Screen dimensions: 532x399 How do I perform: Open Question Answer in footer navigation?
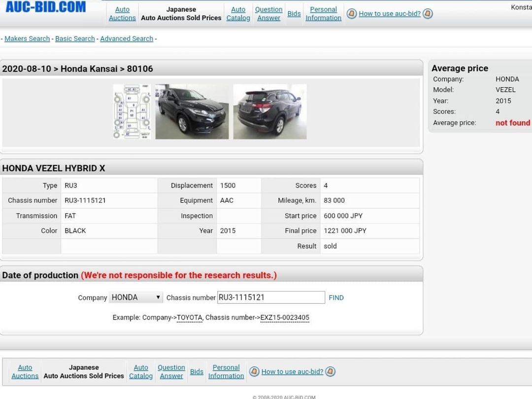171,371
